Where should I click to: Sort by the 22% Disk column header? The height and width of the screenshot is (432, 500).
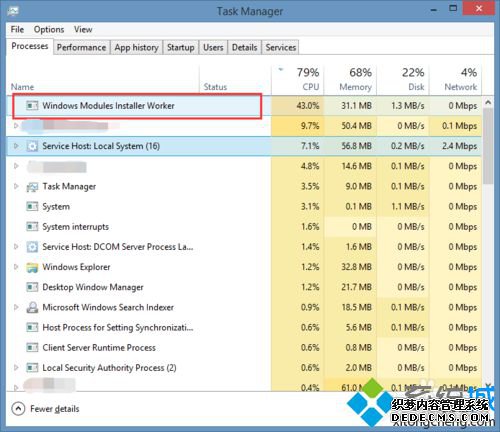coord(403,79)
